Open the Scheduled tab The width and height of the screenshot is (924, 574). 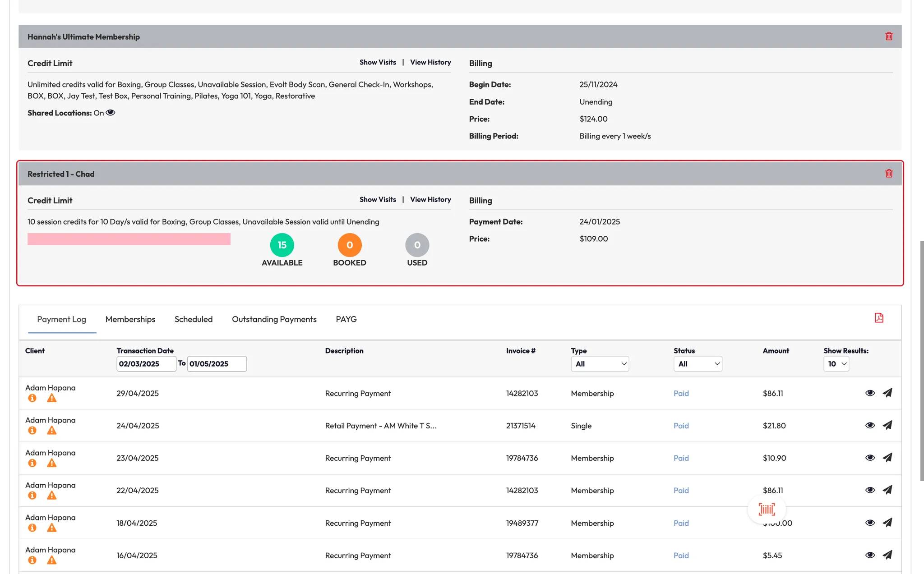point(193,319)
